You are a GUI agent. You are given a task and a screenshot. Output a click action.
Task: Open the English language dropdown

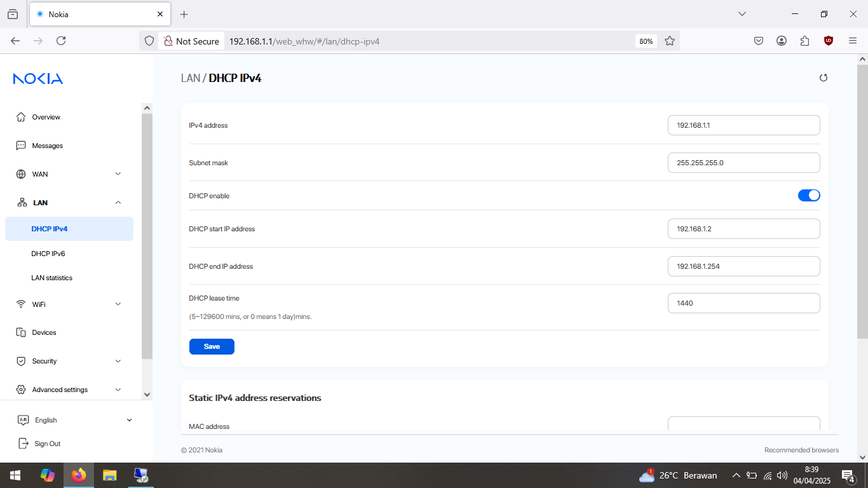(75, 420)
